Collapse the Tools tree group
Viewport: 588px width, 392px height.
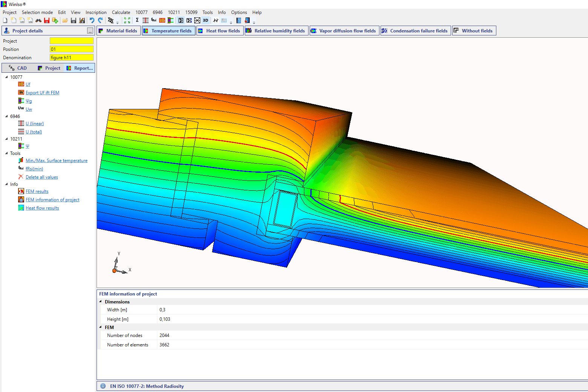tap(6, 153)
